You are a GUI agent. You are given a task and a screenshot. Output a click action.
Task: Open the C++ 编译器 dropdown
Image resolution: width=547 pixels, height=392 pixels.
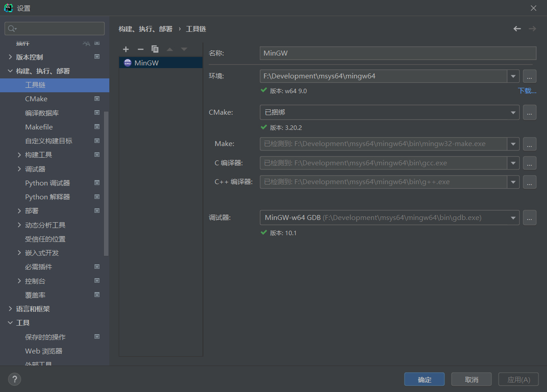[x=513, y=182]
